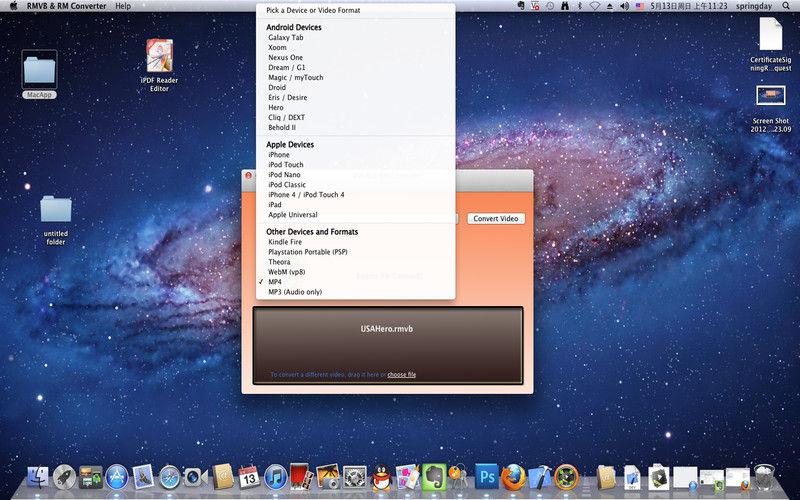Open the springday user menu
Image resolution: width=800 pixels, height=500 pixels.
click(754, 6)
